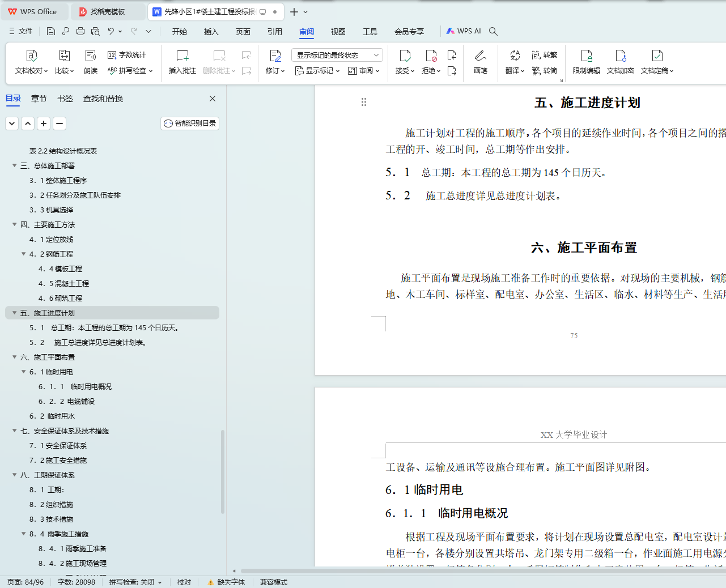
Task: Open 字数统计 word count
Action: 127,55
